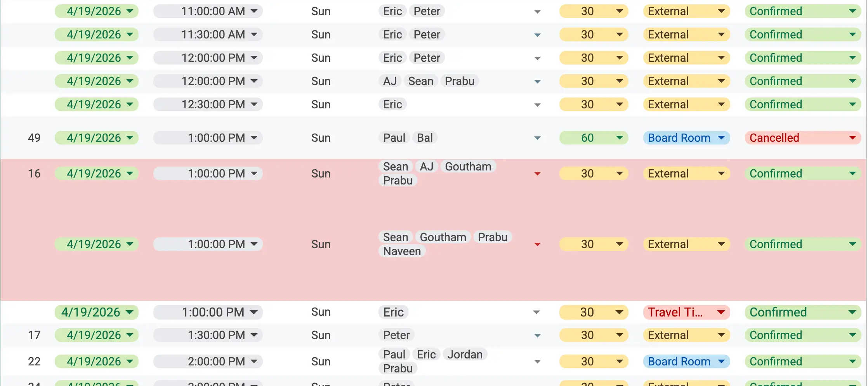Select the Goutham chip in row 16
The height and width of the screenshot is (386, 868).
click(468, 167)
